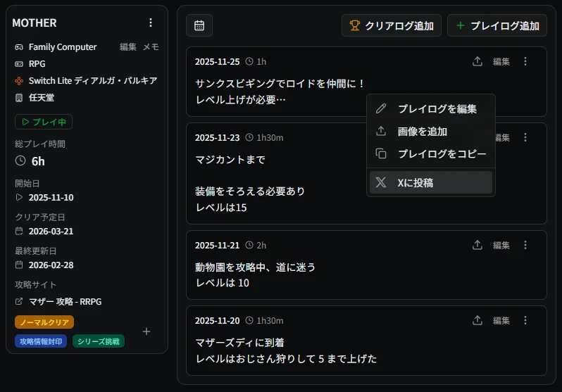Click the orange device icon beside Switch Lite
Viewport: 562px width, 392px height.
click(x=19, y=81)
